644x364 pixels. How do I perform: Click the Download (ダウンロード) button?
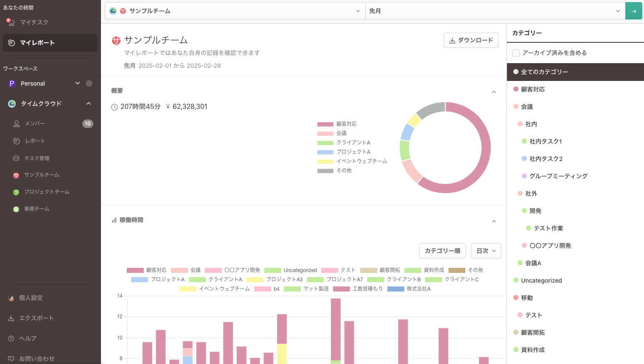click(x=471, y=40)
